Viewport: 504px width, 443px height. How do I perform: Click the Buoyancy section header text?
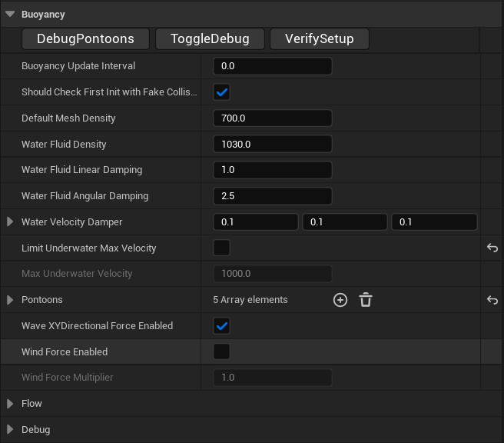(x=43, y=15)
